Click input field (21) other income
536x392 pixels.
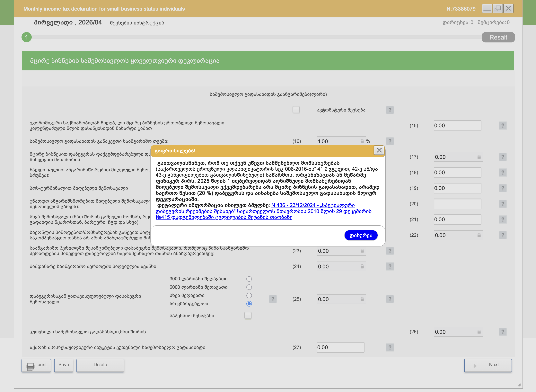pyautogui.click(x=457, y=219)
